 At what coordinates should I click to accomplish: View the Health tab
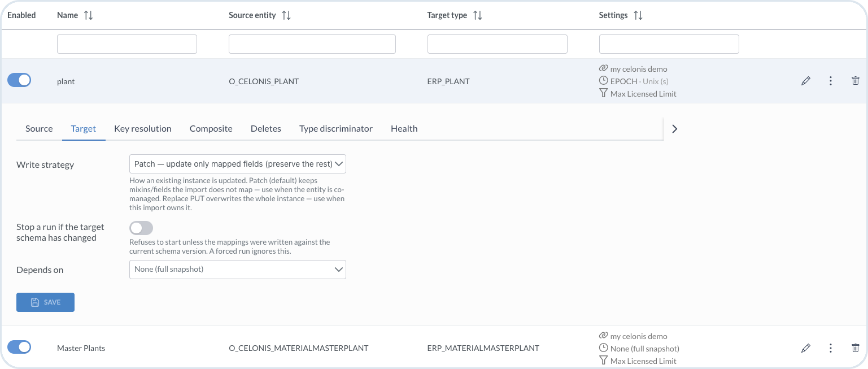click(404, 129)
